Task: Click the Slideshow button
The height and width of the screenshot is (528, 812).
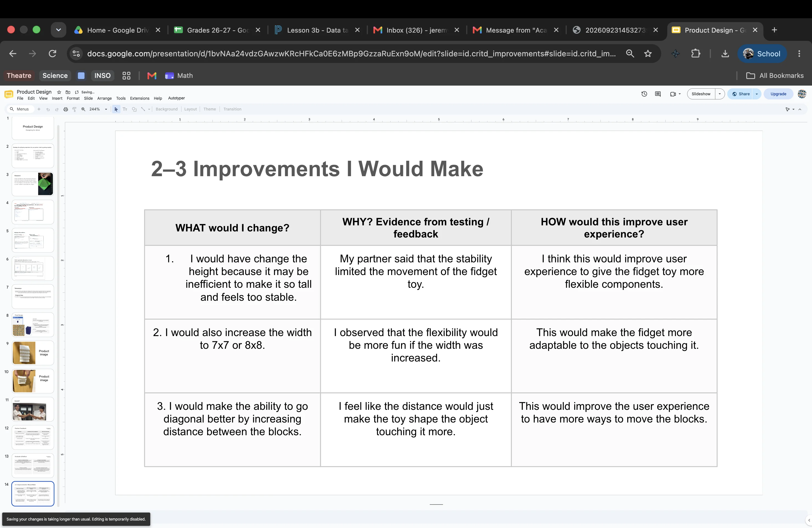Action: pyautogui.click(x=701, y=94)
